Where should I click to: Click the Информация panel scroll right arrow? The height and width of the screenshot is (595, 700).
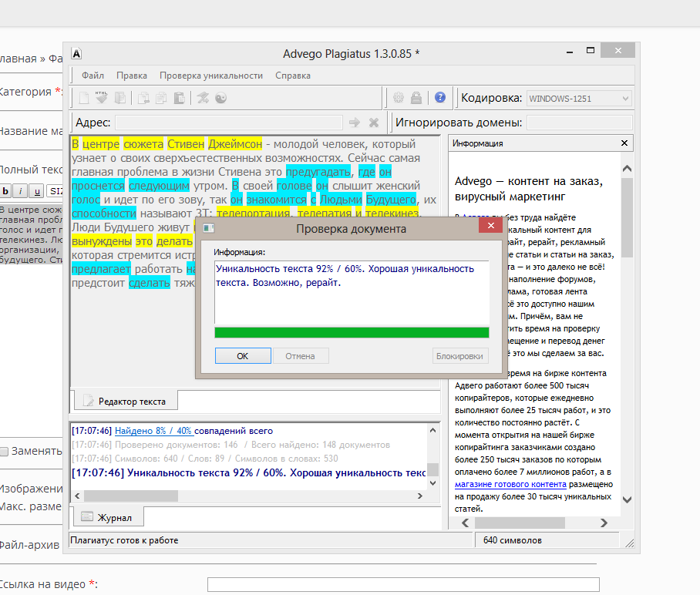pos(604,523)
